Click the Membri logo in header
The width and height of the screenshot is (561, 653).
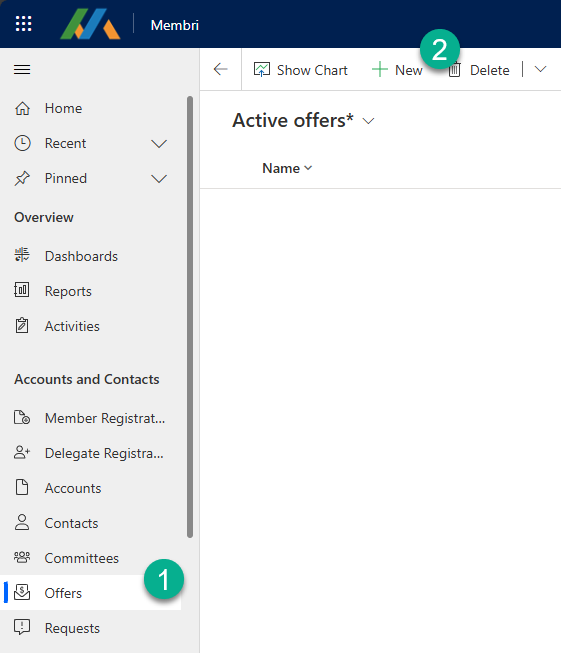90,24
